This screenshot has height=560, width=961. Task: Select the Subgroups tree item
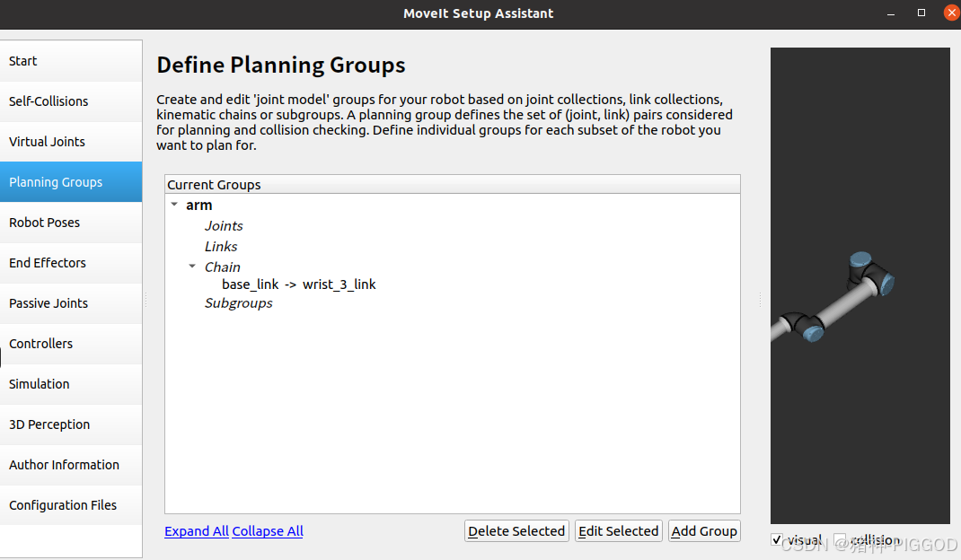click(238, 303)
